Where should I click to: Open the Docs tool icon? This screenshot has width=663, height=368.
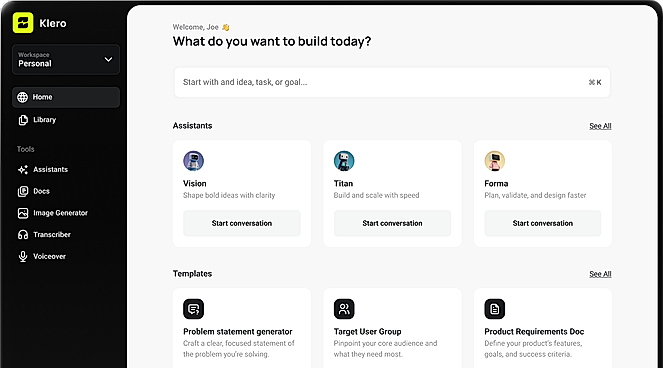tap(23, 191)
